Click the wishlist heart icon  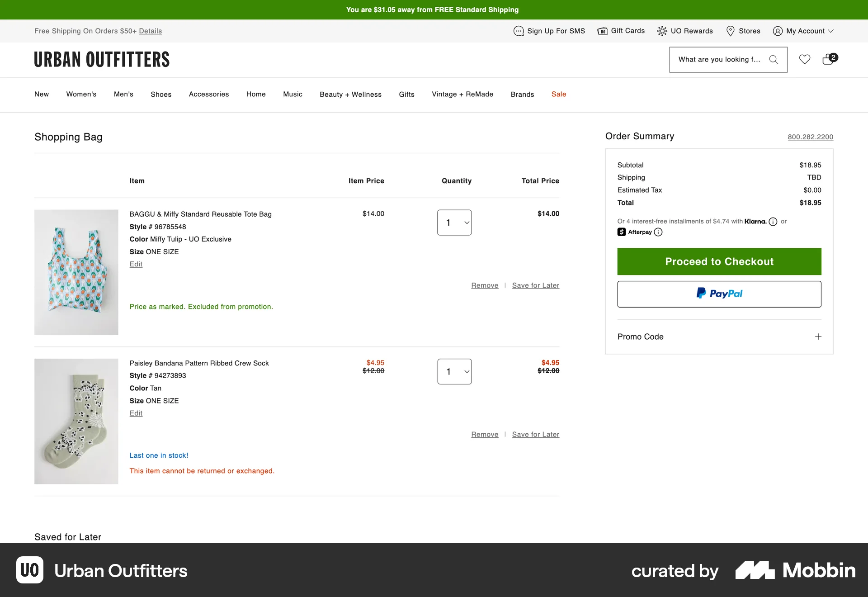(x=805, y=59)
